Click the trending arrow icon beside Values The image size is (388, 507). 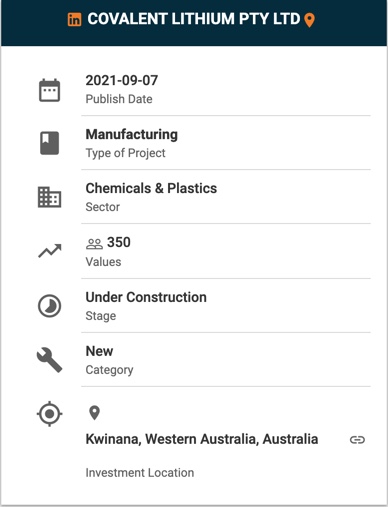[x=50, y=251]
